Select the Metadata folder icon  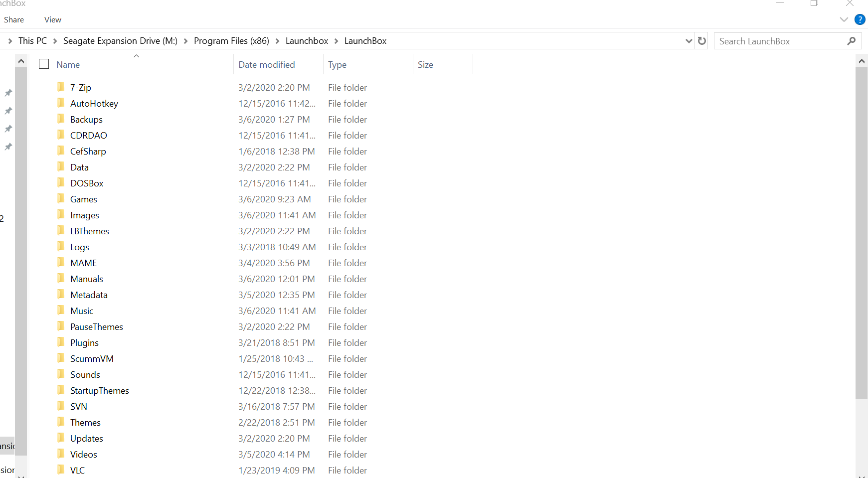61,295
